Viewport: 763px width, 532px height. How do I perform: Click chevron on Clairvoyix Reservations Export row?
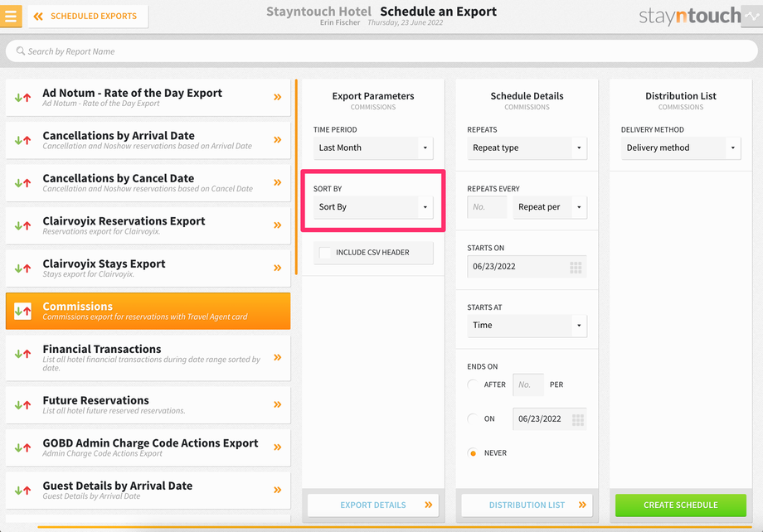(x=277, y=225)
